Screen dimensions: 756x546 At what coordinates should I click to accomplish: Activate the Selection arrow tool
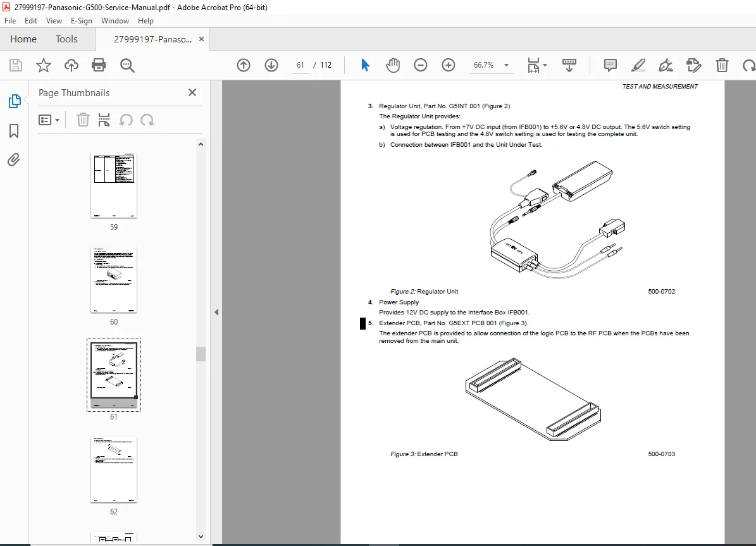tap(365, 65)
